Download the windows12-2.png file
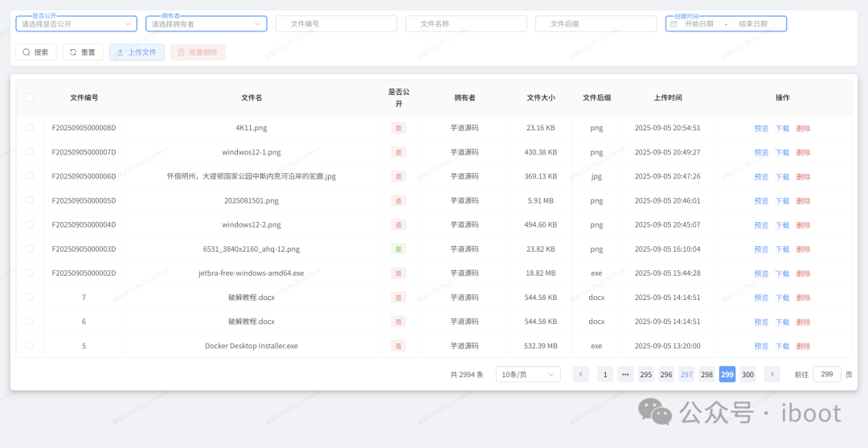The image size is (868, 448). click(x=782, y=225)
